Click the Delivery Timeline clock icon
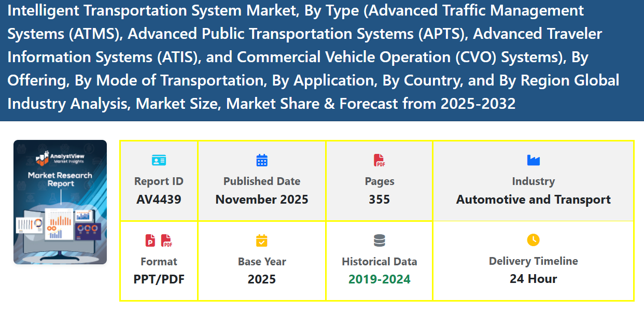The height and width of the screenshot is (313, 644). click(533, 240)
